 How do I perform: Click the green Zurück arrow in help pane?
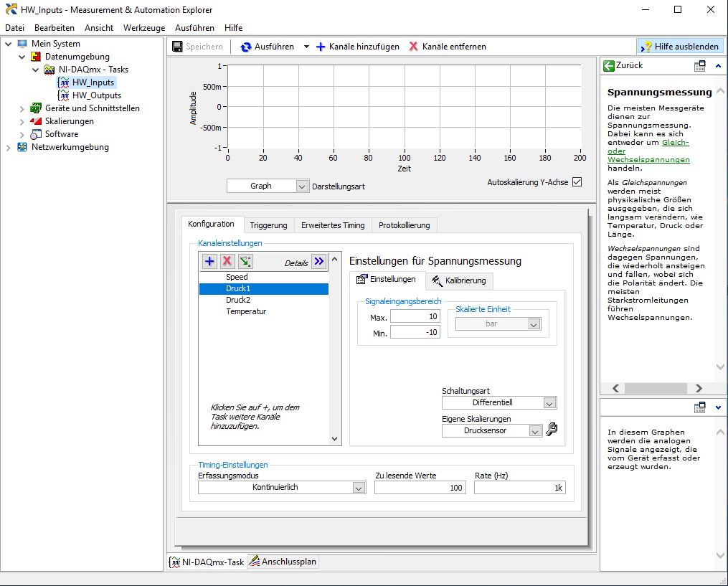point(609,65)
